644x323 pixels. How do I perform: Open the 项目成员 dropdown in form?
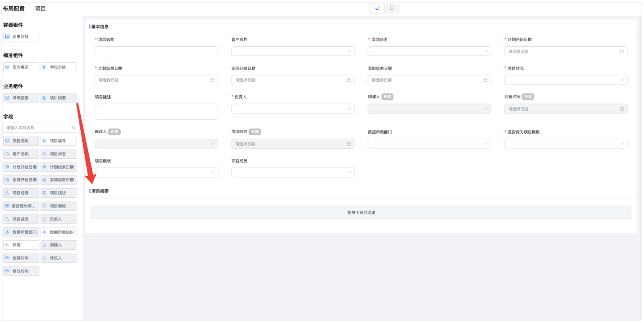pos(293,172)
